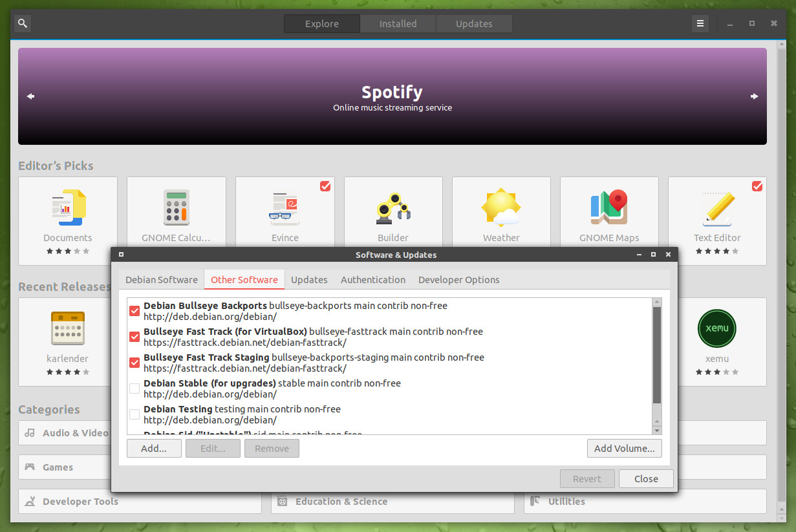Click the Add... button
Image resolution: width=796 pixels, height=532 pixels.
pos(154,449)
